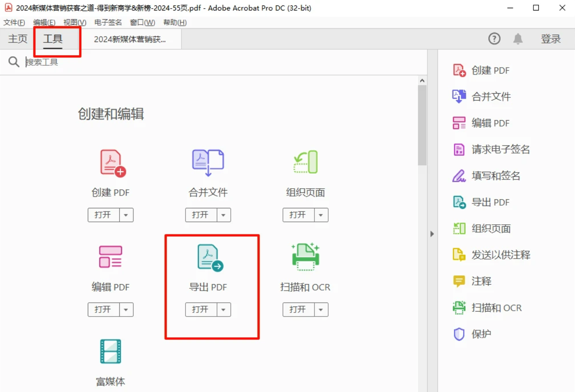The image size is (575, 392).
Task: Open the 文件(F) menu
Action: click(x=14, y=22)
